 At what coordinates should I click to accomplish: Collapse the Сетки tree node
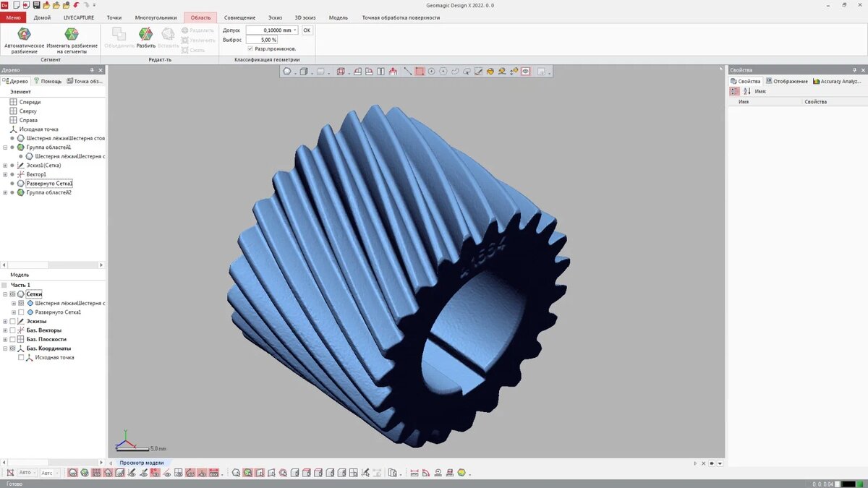[5, 294]
